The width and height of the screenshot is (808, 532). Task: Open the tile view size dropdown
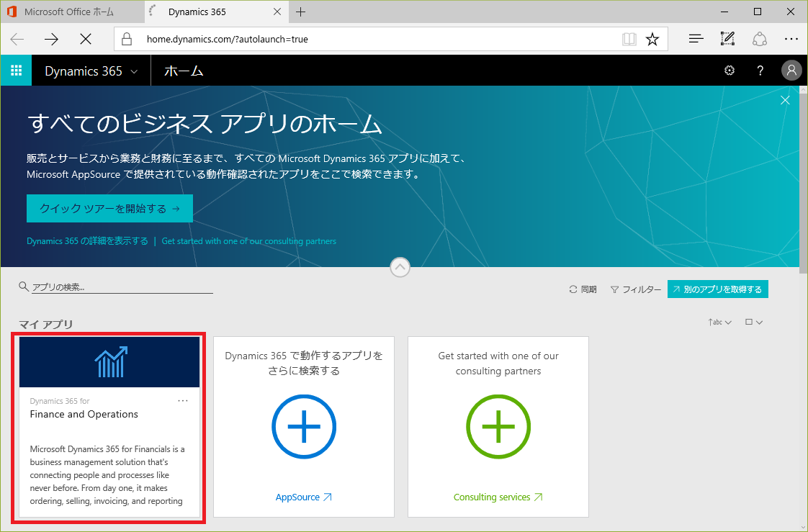coord(753,323)
